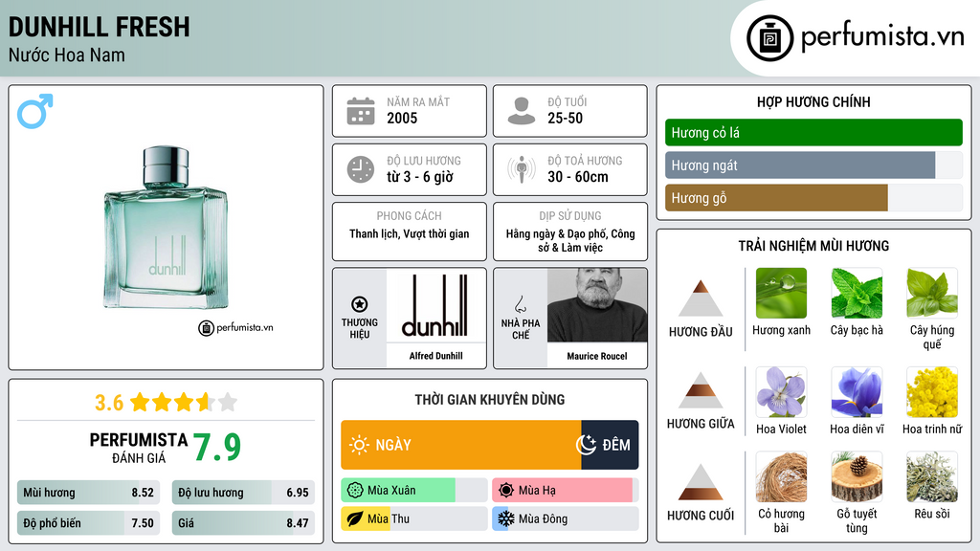Click the Giá 8.47 score bar
The image size is (980, 551).
(x=243, y=523)
